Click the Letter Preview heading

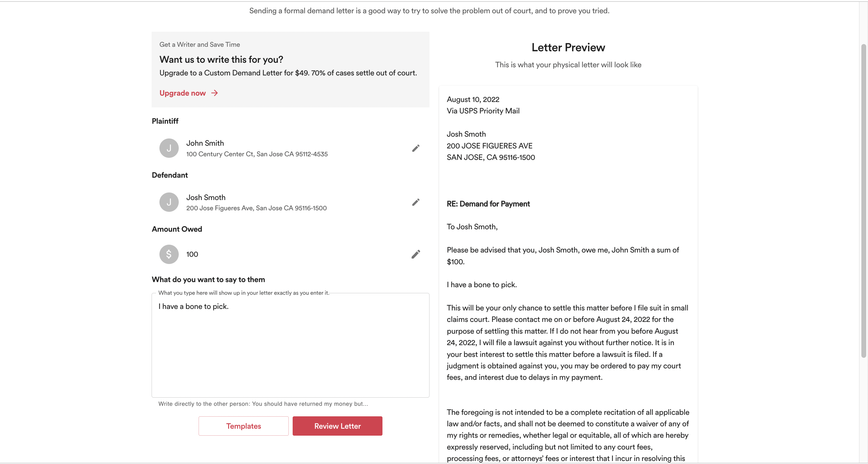(x=568, y=48)
